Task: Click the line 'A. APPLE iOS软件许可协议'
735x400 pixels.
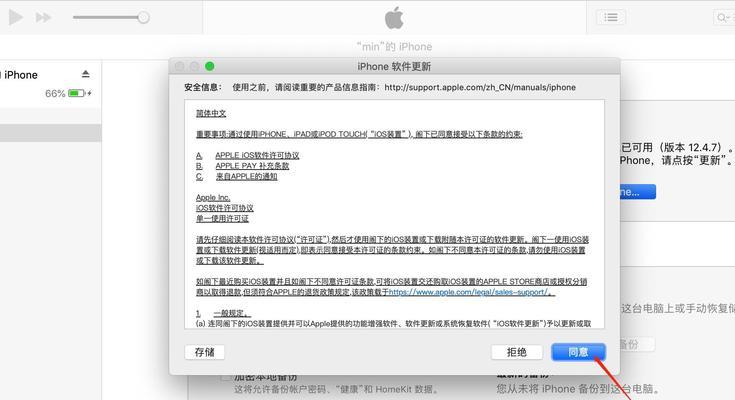Action: (248, 155)
